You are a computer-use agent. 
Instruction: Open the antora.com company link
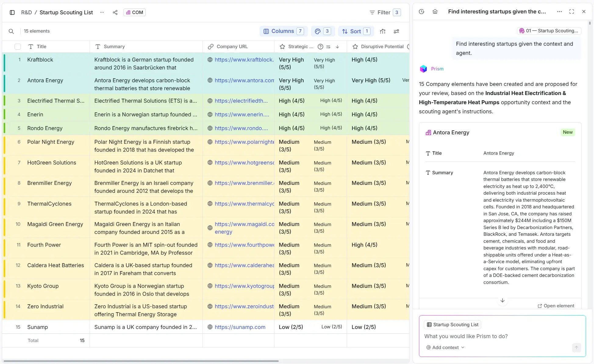pyautogui.click(x=244, y=80)
